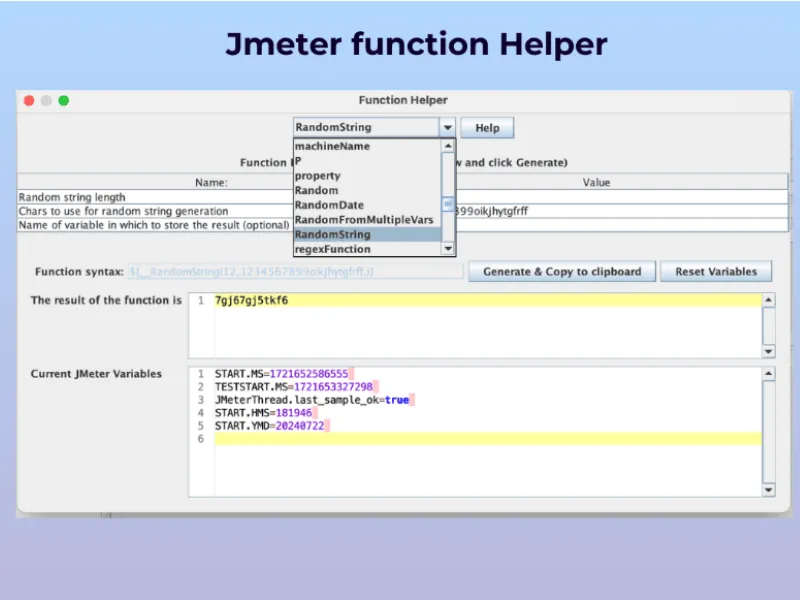
Task: Pick the Random function entry
Action: (367, 190)
